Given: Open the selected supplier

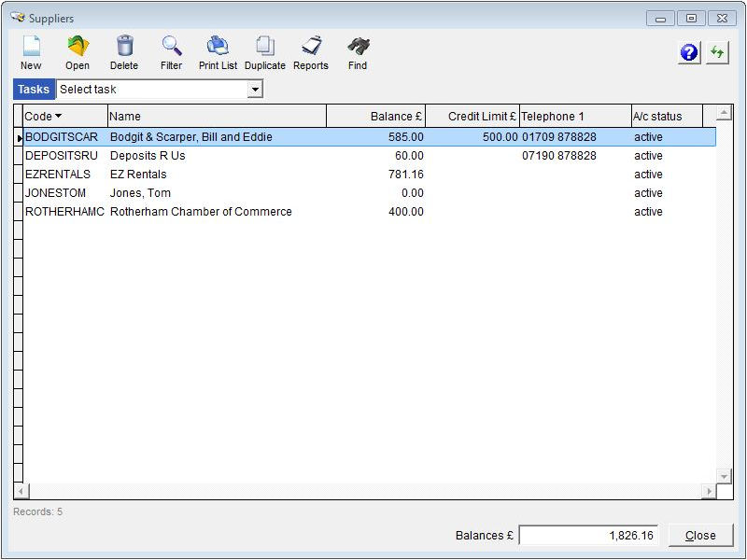Looking at the screenshot, I should [x=78, y=53].
